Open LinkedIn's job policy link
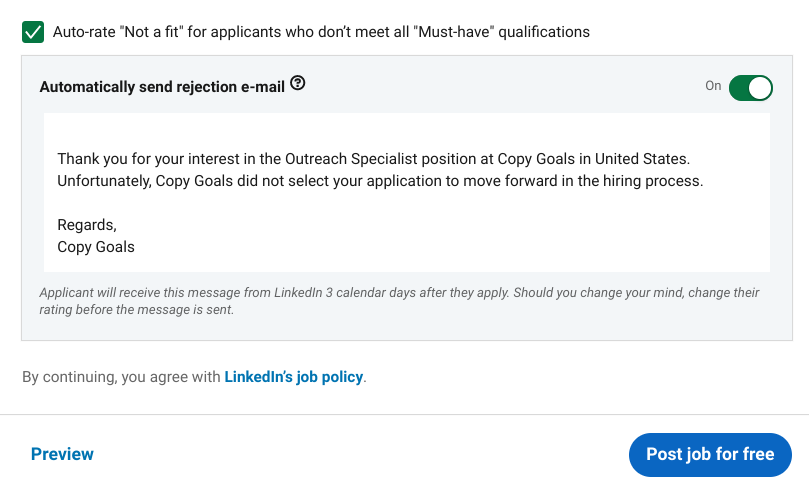Screen dimensions: 809x499 (294, 377)
